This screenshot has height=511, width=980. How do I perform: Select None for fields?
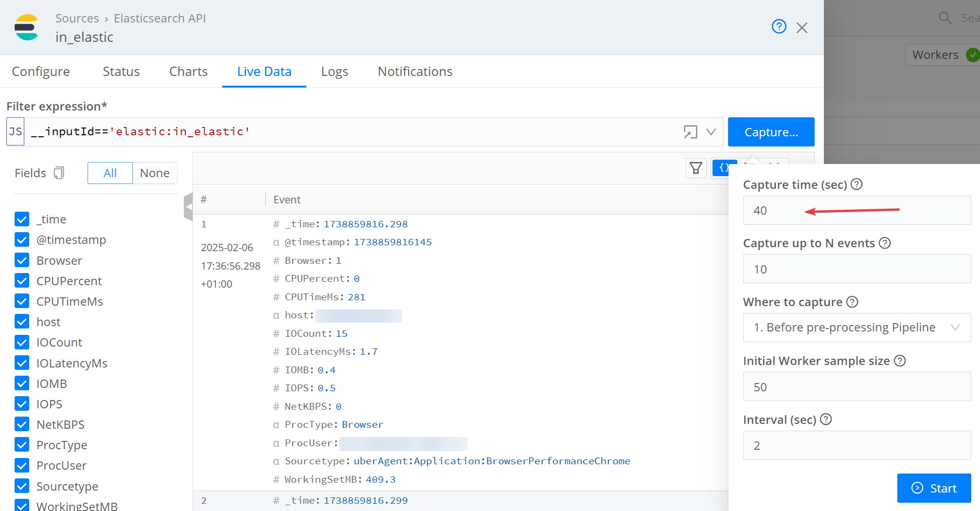pos(155,173)
